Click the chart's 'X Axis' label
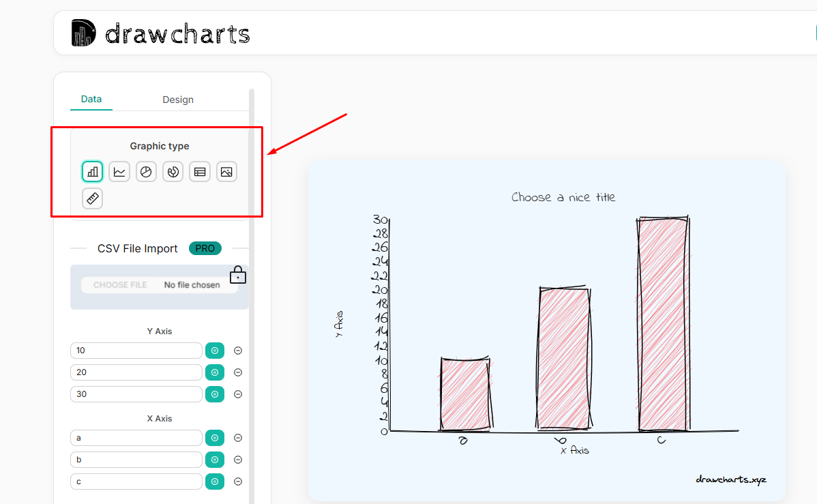The height and width of the screenshot is (504, 817). coord(575,450)
